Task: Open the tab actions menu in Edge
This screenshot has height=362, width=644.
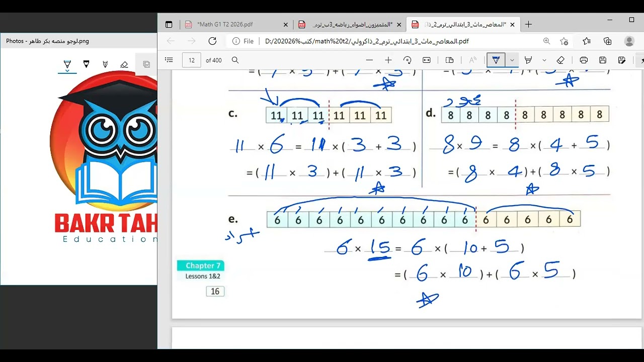Action: click(169, 24)
